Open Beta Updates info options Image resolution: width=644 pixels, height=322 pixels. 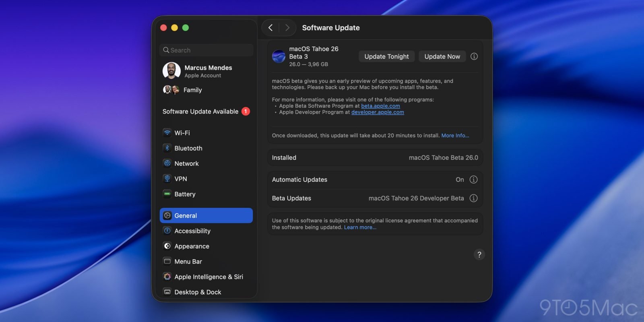point(474,198)
